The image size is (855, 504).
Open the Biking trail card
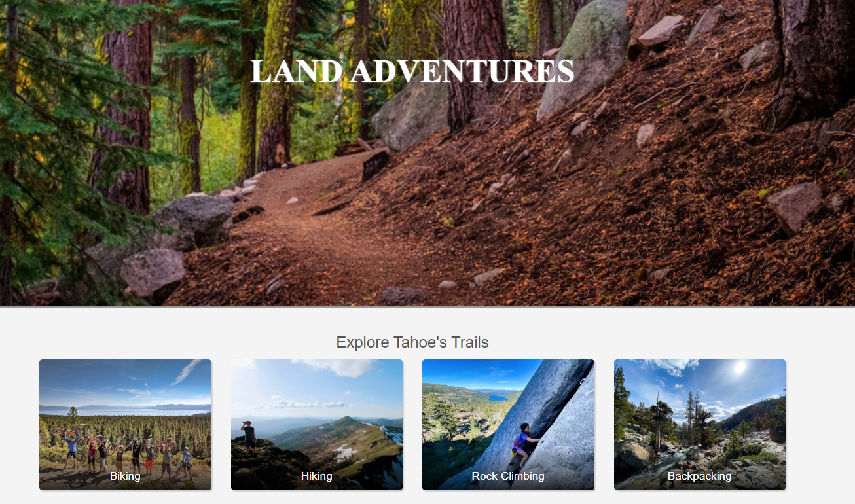(x=125, y=425)
